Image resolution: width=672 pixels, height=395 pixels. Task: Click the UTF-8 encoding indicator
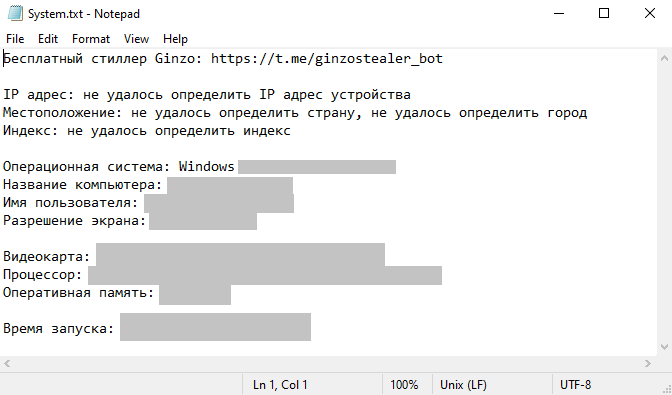576,385
